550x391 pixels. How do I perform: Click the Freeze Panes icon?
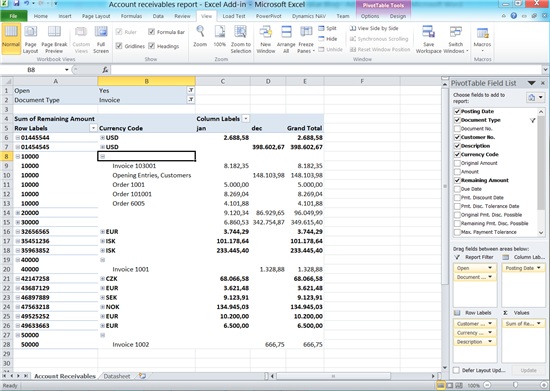pos(306,39)
